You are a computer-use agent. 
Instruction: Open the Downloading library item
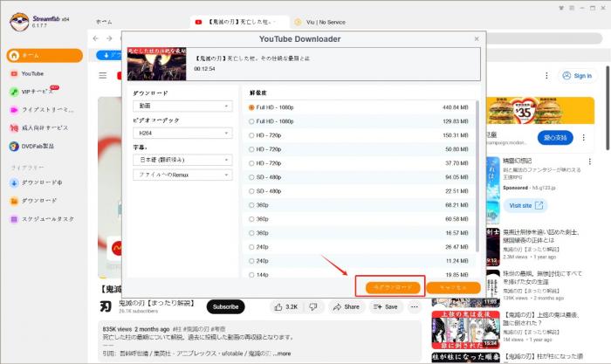36,182
